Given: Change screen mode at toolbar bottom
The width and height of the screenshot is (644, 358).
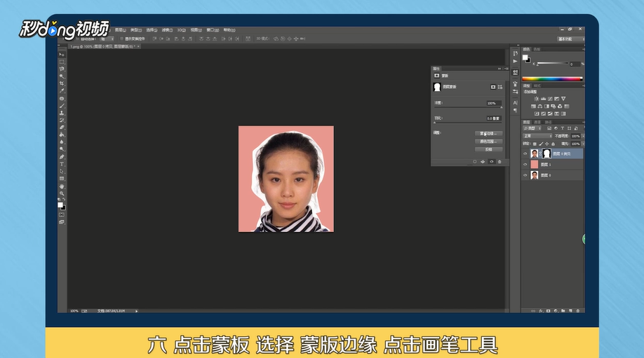Looking at the screenshot, I should point(62,222).
